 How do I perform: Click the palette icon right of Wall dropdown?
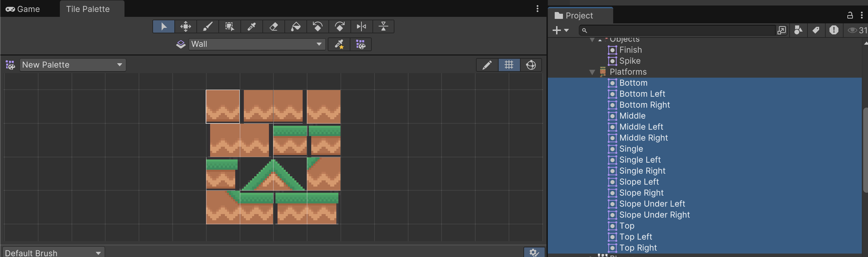[361, 44]
